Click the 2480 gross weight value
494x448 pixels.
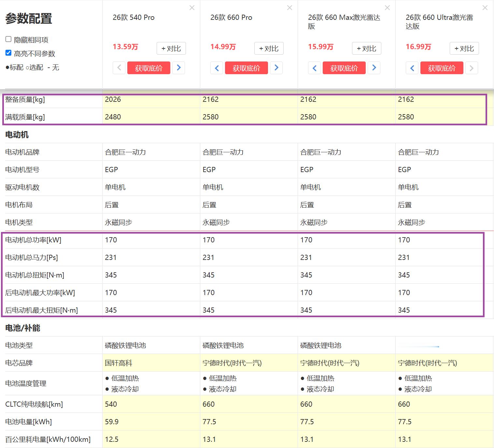point(113,117)
